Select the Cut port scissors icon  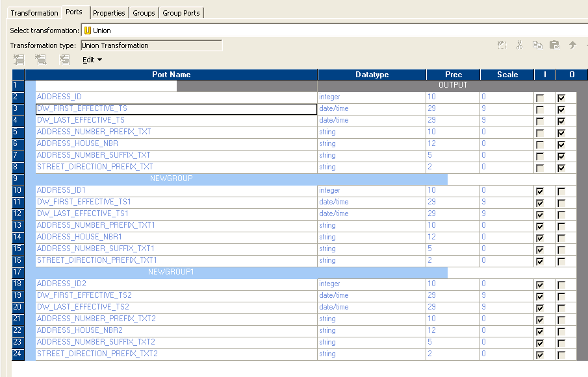coord(519,45)
